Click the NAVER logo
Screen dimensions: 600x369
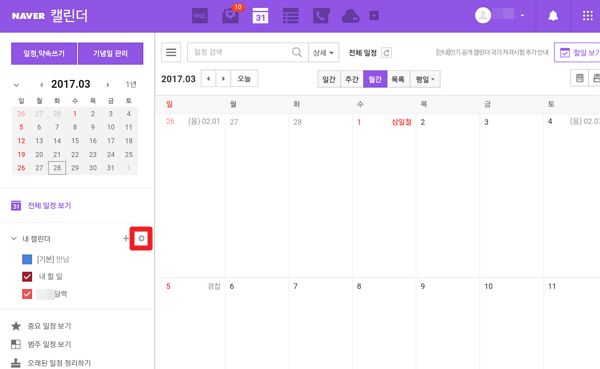(x=28, y=16)
